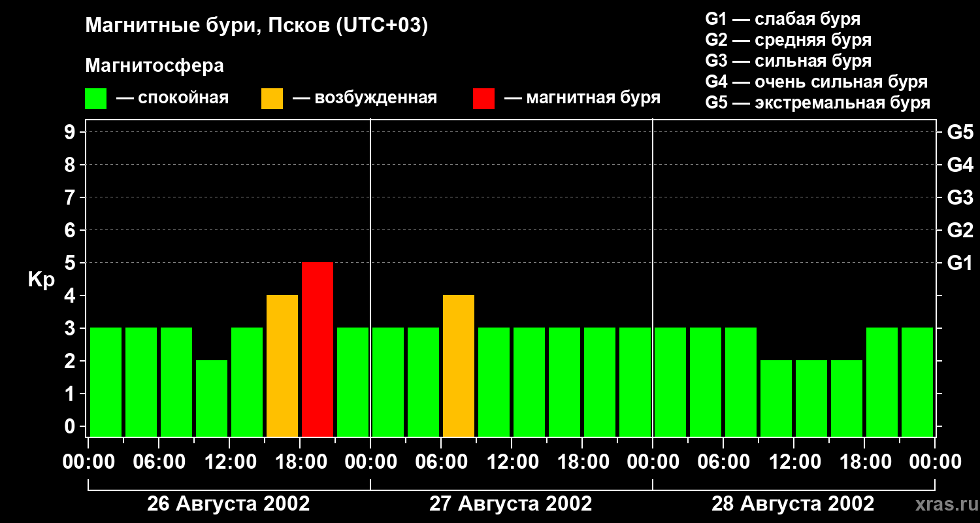Screen dimensions: 980x523
Task: Click the G4 label on the right axis
Action: pyautogui.click(x=960, y=165)
